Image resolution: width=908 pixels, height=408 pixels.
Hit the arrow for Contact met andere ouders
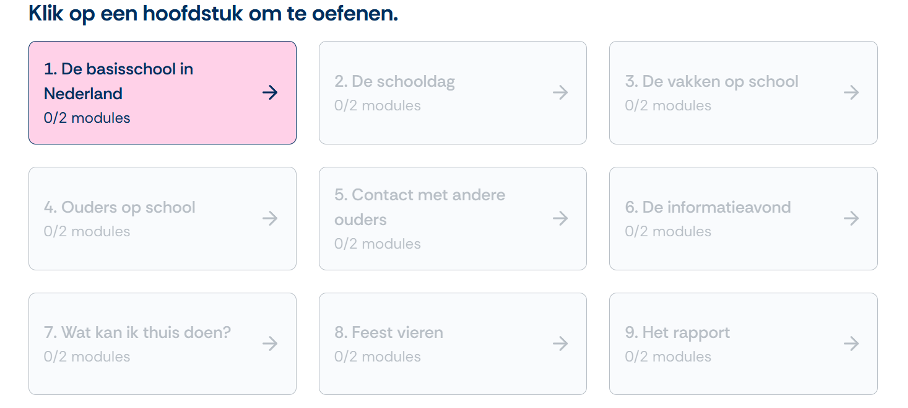tap(560, 219)
